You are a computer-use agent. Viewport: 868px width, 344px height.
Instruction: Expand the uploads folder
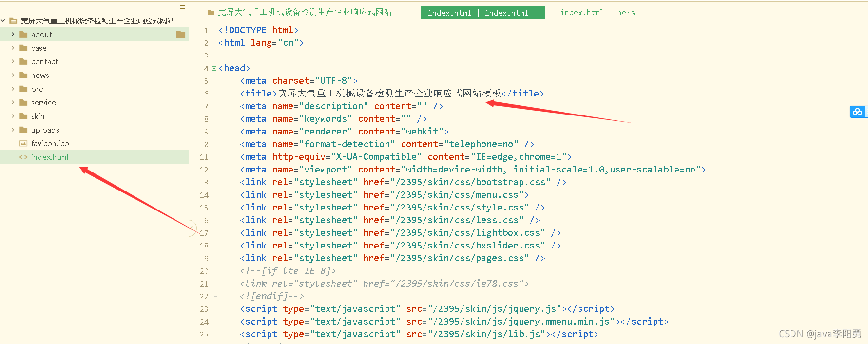point(13,130)
